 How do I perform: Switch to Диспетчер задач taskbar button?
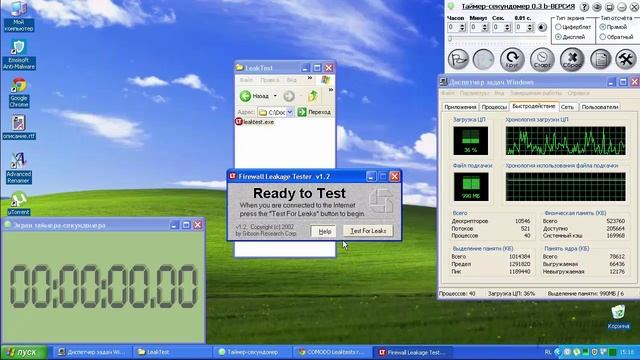click(x=93, y=352)
